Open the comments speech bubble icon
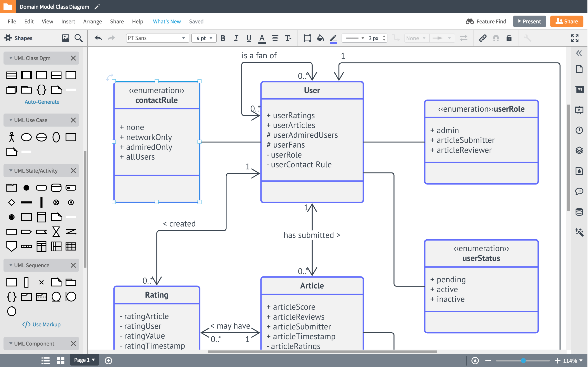 pos(579,191)
